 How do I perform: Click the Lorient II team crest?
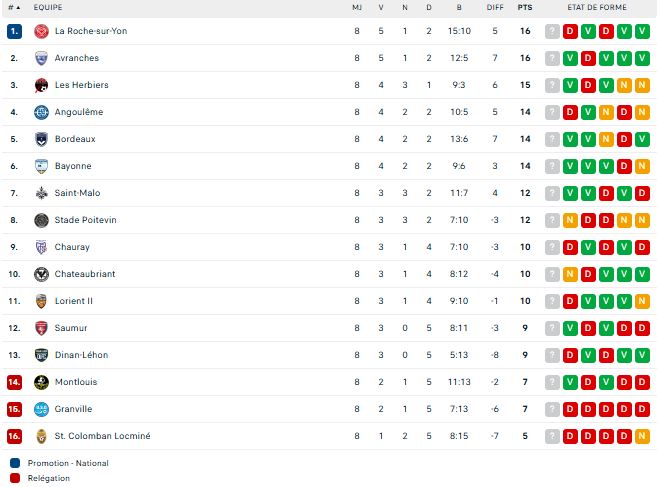click(41, 301)
